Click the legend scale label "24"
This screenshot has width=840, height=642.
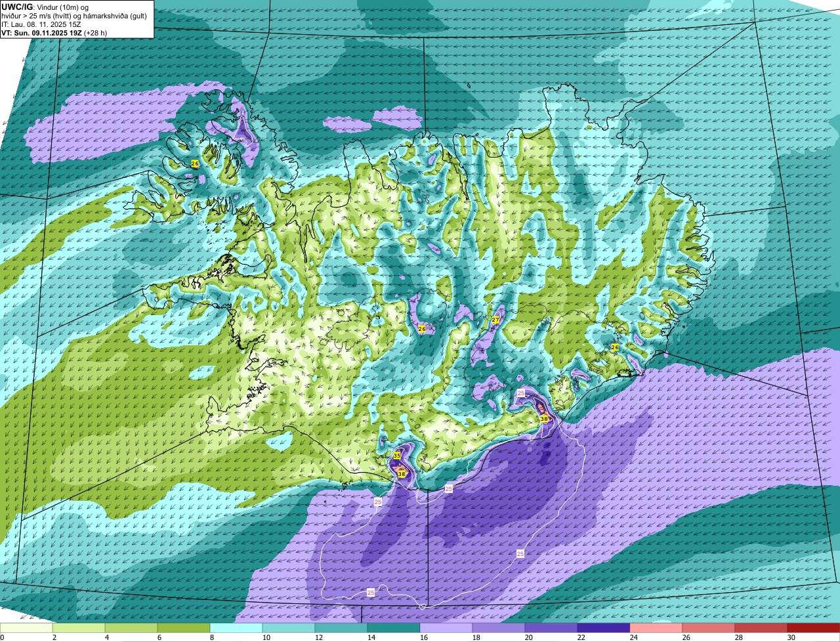coord(633,637)
